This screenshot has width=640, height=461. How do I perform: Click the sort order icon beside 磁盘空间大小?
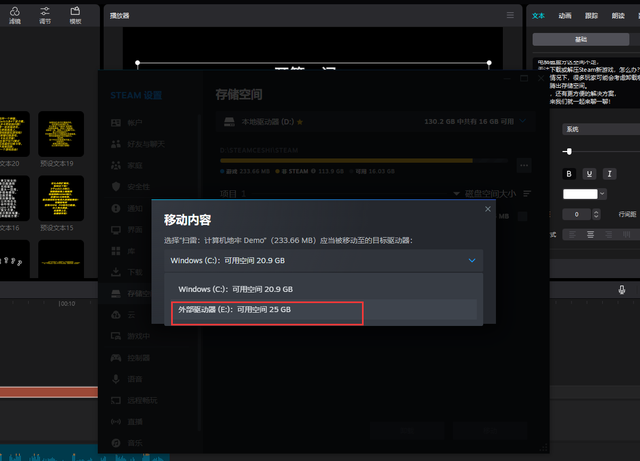[x=527, y=194]
